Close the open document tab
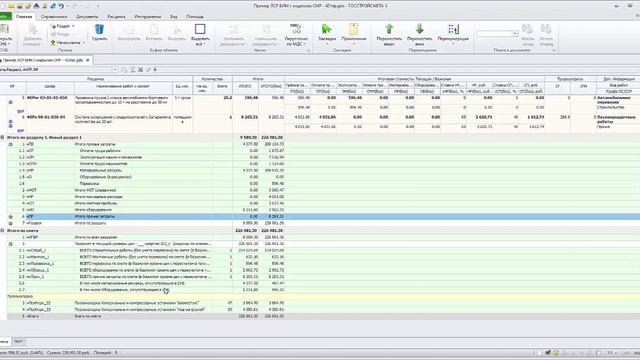Screen dimensions: 640x360 (88, 60)
